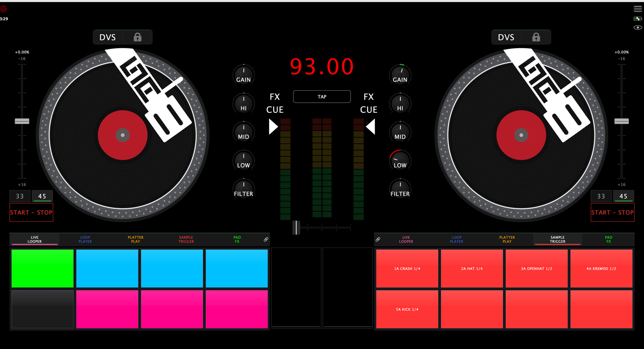The width and height of the screenshot is (644, 349).
Task: Click the right deck FILTER knob
Action: (x=400, y=189)
